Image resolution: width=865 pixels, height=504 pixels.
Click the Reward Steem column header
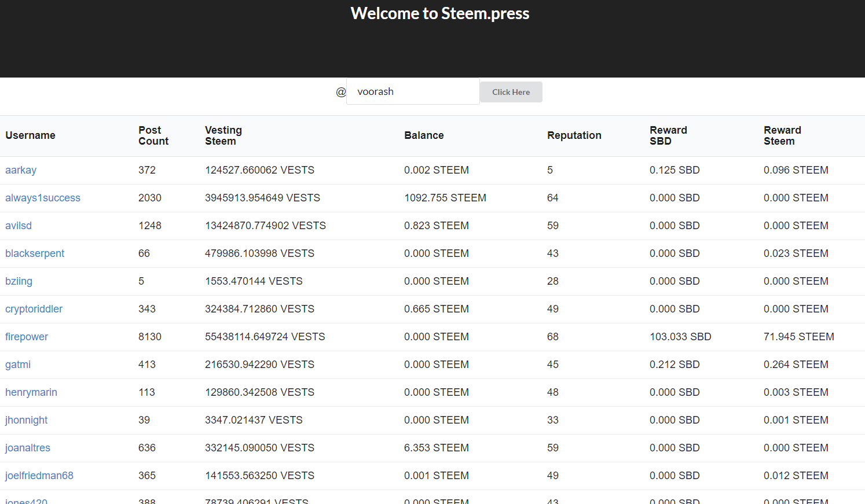pos(782,135)
